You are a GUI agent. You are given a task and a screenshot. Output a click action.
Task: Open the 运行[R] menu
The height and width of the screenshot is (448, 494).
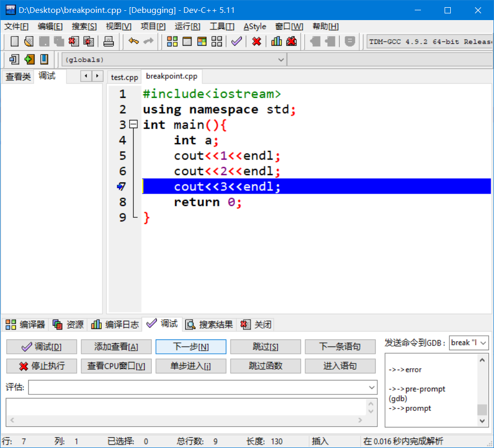coord(187,26)
